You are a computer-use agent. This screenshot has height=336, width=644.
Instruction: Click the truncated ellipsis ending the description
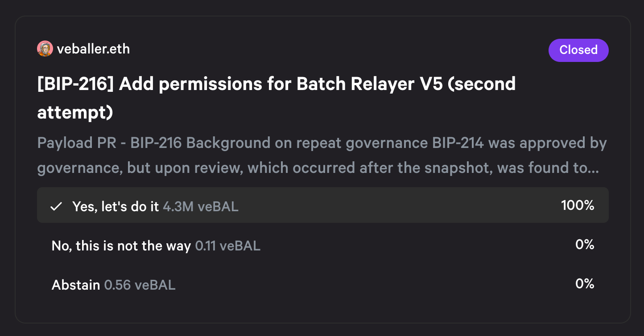594,168
